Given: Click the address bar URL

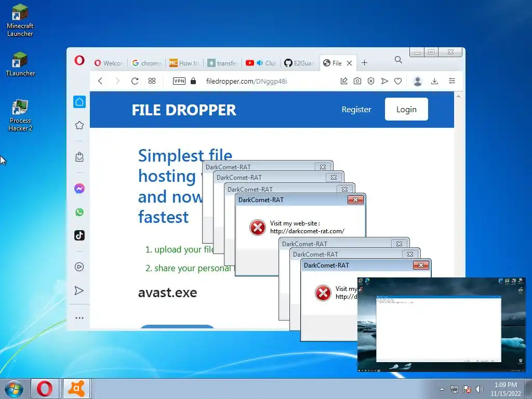Looking at the screenshot, I should (246, 82).
